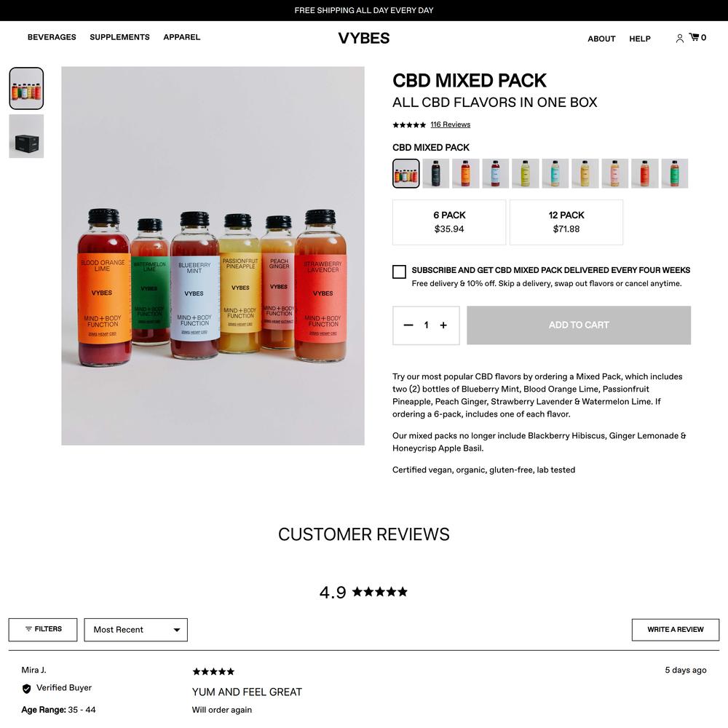This screenshot has height=728, width=728.
Task: Select the 6 Pack option
Action: 449,222
